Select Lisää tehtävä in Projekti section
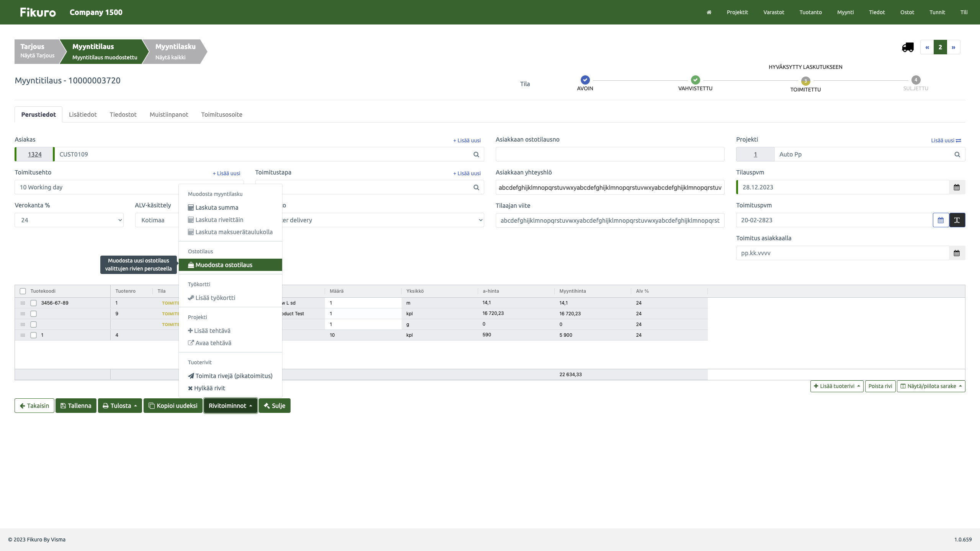The width and height of the screenshot is (980, 551). coord(230,331)
